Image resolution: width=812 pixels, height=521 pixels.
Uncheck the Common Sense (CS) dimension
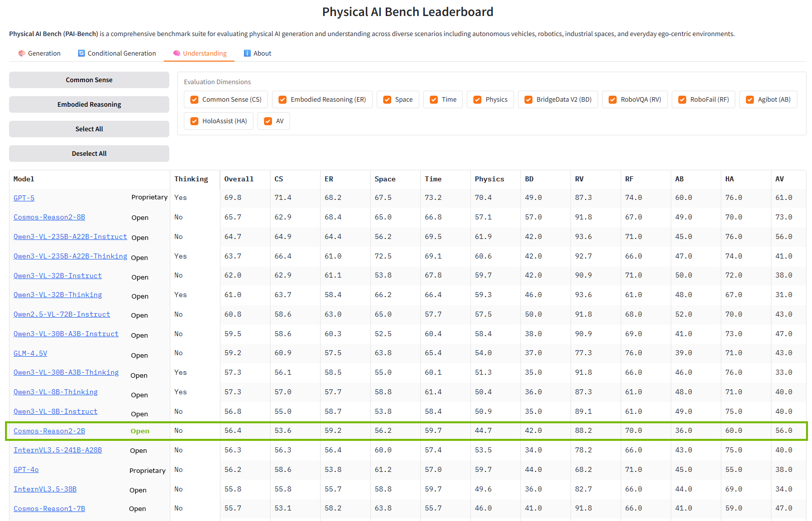pos(194,99)
